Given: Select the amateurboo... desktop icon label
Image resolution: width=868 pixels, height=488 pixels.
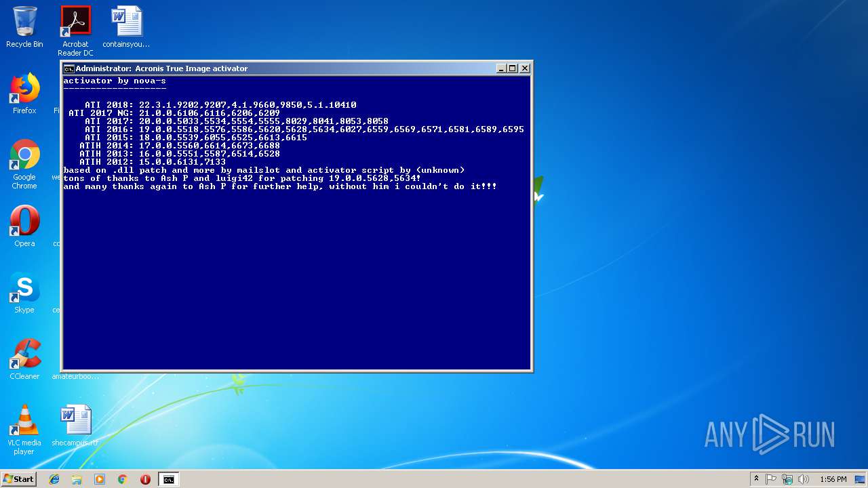Looking at the screenshot, I should (x=75, y=376).
